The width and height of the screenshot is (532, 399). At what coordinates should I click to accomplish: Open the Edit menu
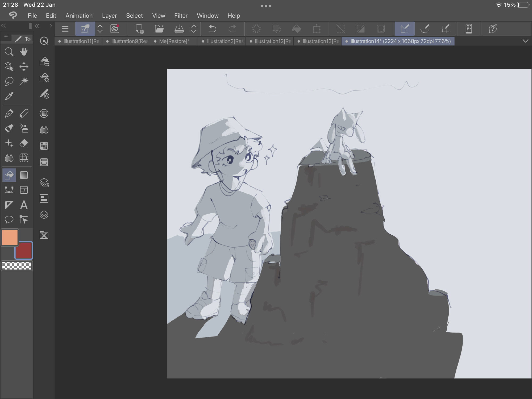click(51, 16)
